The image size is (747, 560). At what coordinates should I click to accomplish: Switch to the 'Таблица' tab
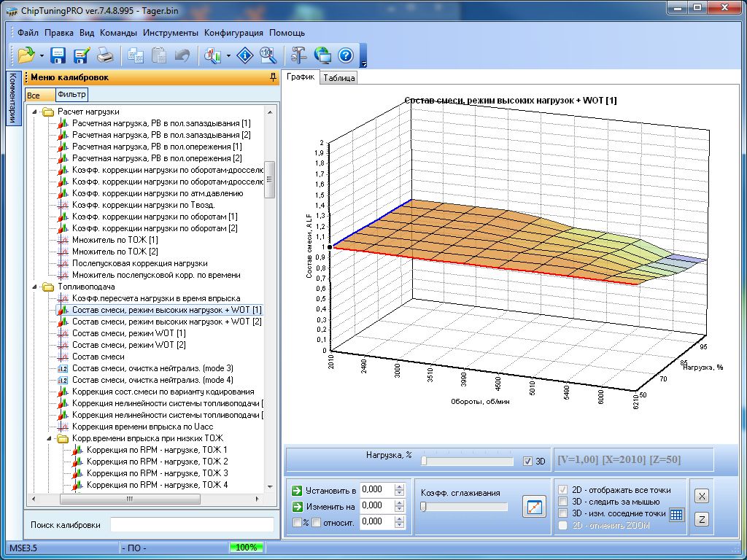point(338,78)
